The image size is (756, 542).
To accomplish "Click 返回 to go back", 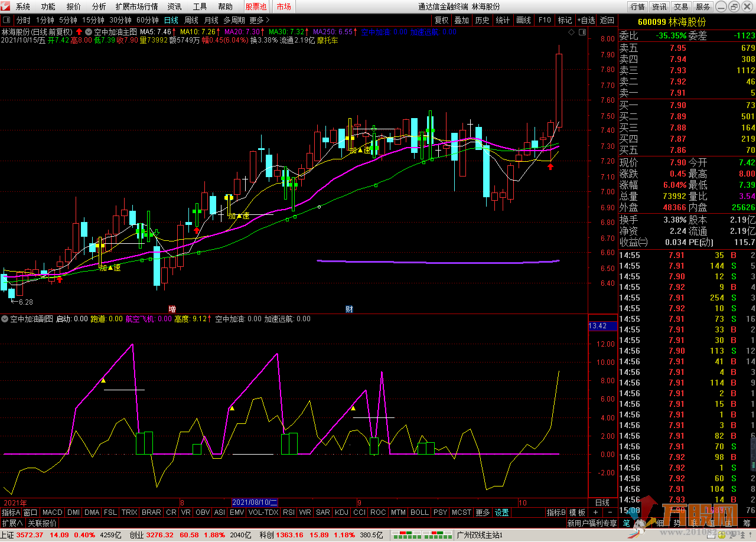I will pyautogui.click(x=607, y=20).
